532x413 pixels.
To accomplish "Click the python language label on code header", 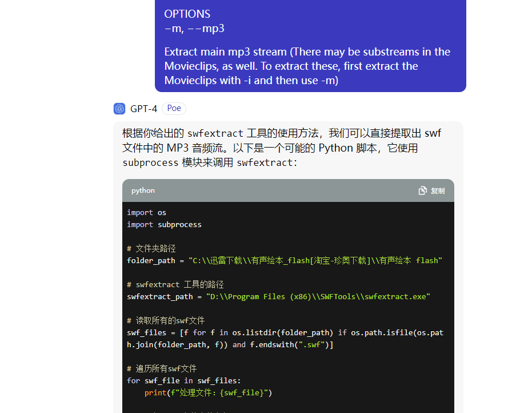I will click(x=142, y=190).
